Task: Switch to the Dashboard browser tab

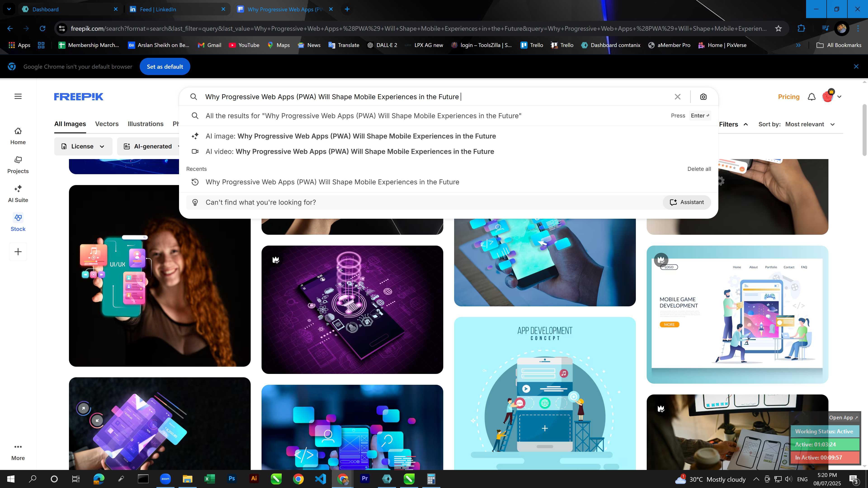Action: tap(70, 9)
